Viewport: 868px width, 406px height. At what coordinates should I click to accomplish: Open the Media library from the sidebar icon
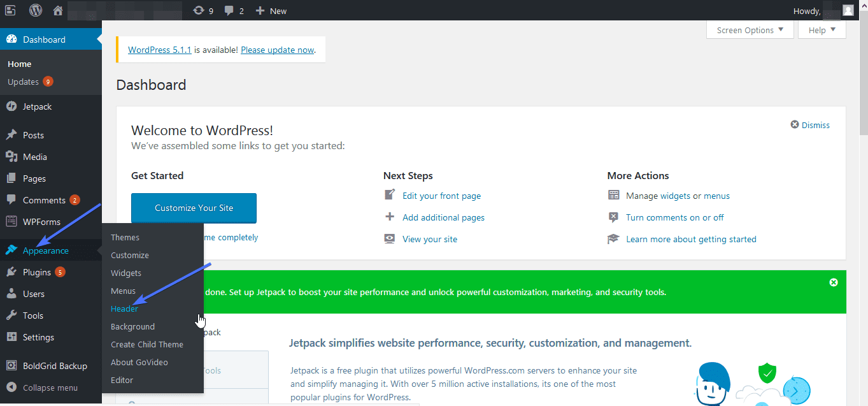13,156
